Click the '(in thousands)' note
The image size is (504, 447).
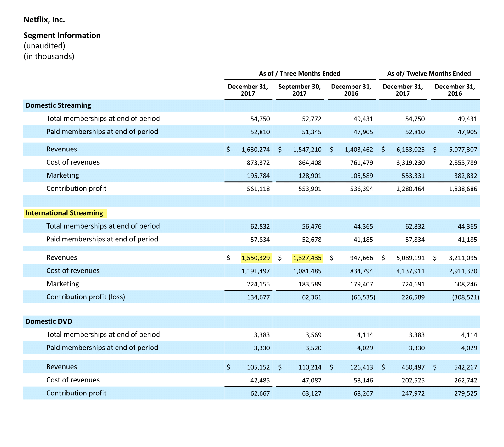[x=49, y=56]
